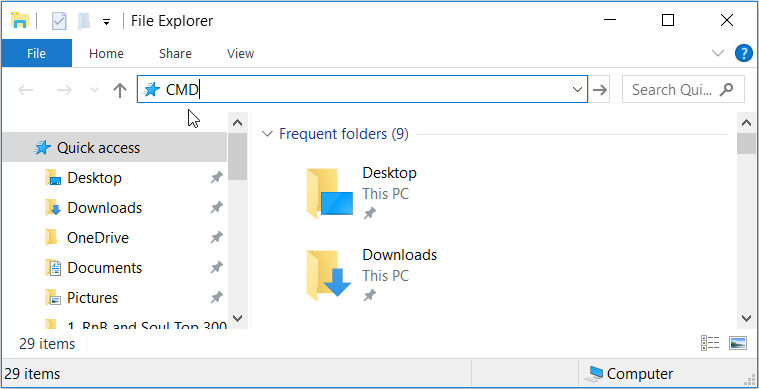Click the Frequent folders (9) header
The width and height of the screenshot is (759, 389).
point(344,134)
